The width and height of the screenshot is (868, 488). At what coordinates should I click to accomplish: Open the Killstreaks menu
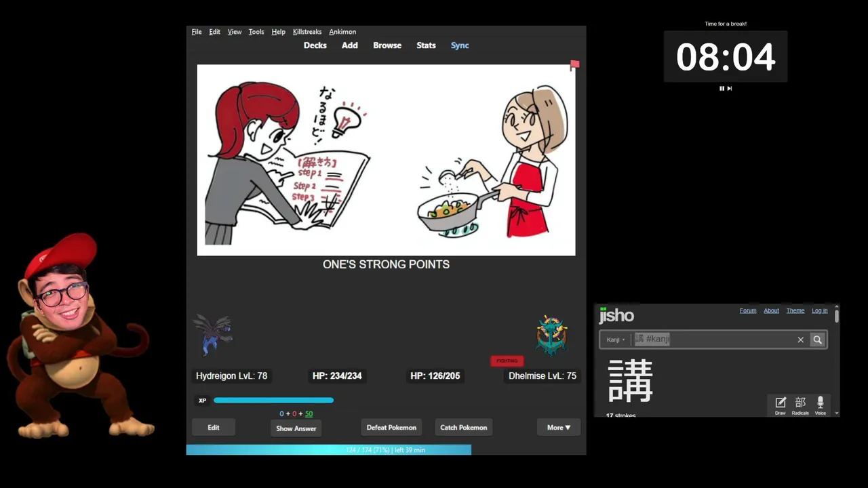click(x=307, y=32)
